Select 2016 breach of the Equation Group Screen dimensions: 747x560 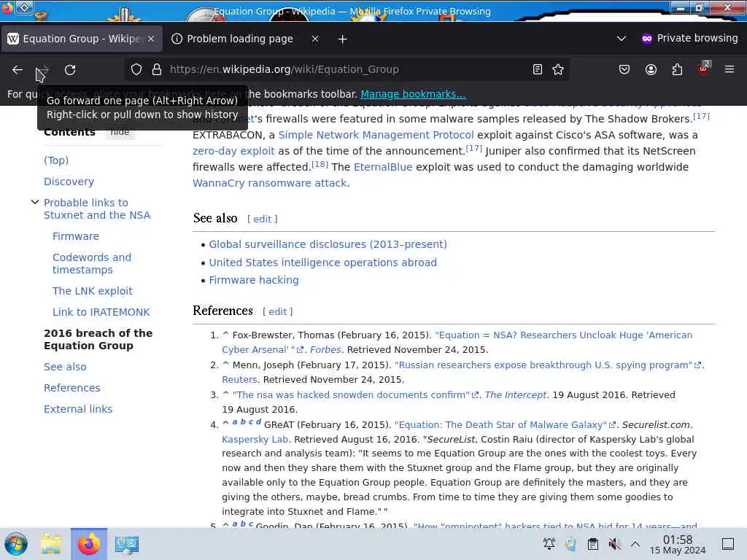98,339
